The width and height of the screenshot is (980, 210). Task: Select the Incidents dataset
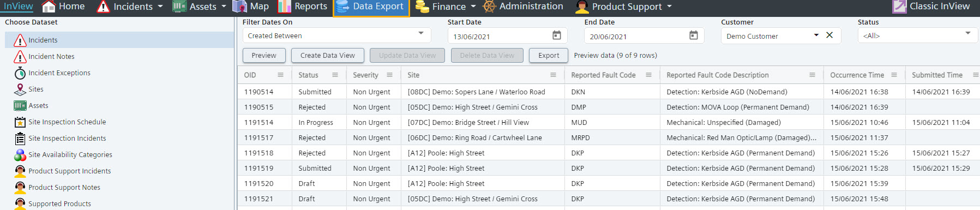tap(119, 40)
